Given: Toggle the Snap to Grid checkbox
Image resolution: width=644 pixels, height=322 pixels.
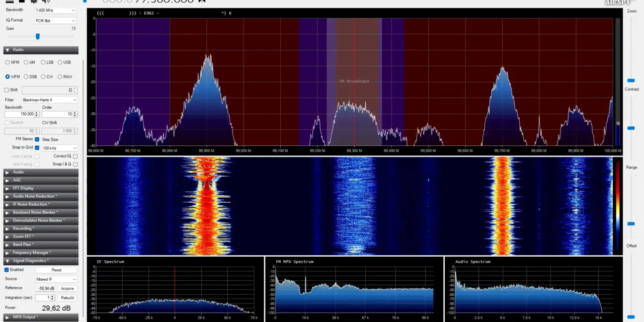Looking at the screenshot, I should 37,148.
